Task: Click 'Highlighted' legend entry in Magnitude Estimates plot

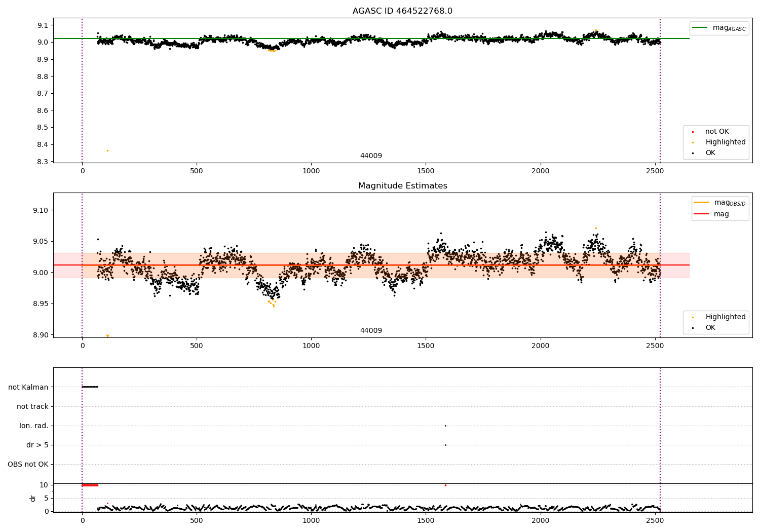Action: click(x=726, y=317)
